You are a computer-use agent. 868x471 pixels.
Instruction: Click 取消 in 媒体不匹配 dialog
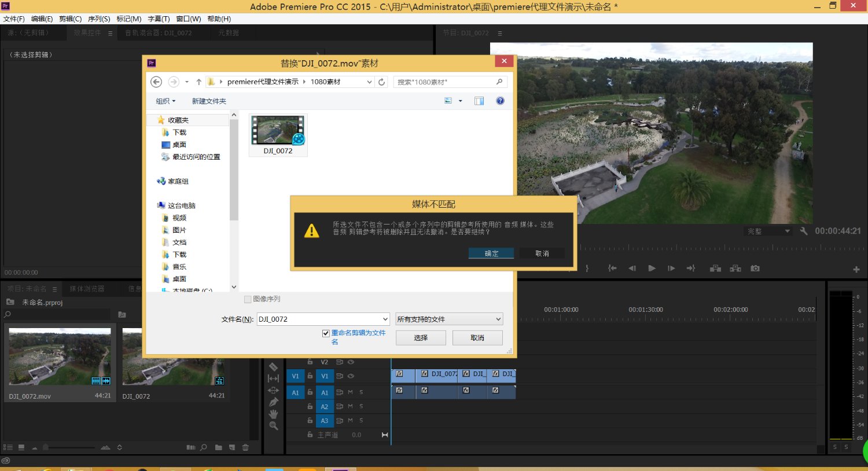pos(542,253)
